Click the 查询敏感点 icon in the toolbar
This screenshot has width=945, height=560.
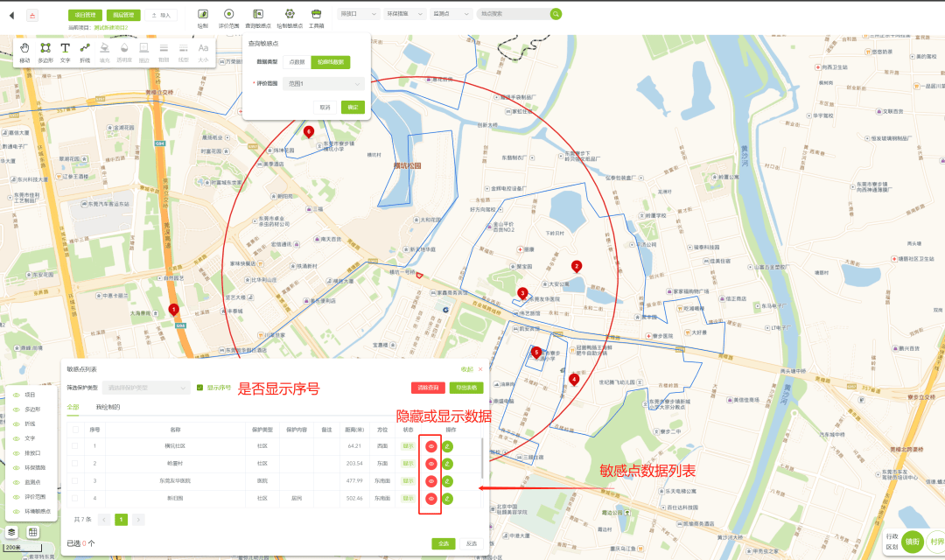click(x=258, y=15)
